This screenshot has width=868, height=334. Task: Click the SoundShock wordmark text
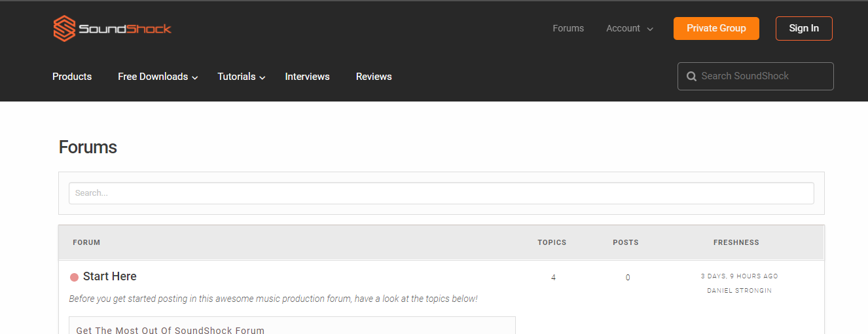[125, 29]
